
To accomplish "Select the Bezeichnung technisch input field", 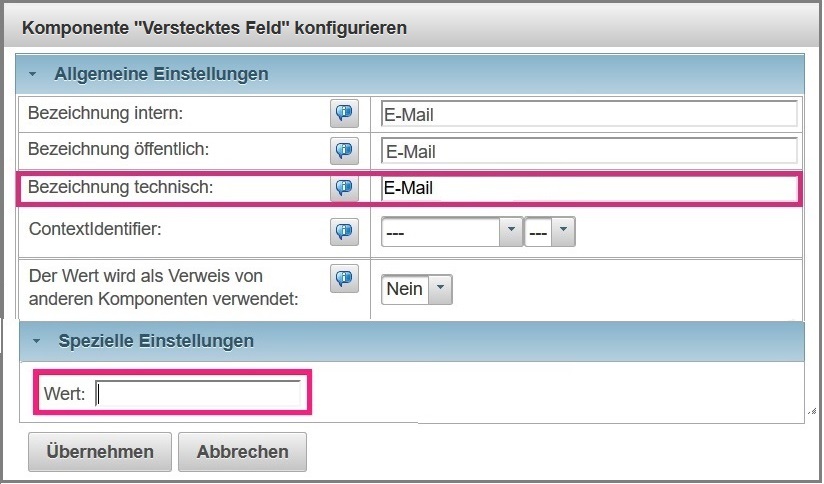I will [x=588, y=188].
